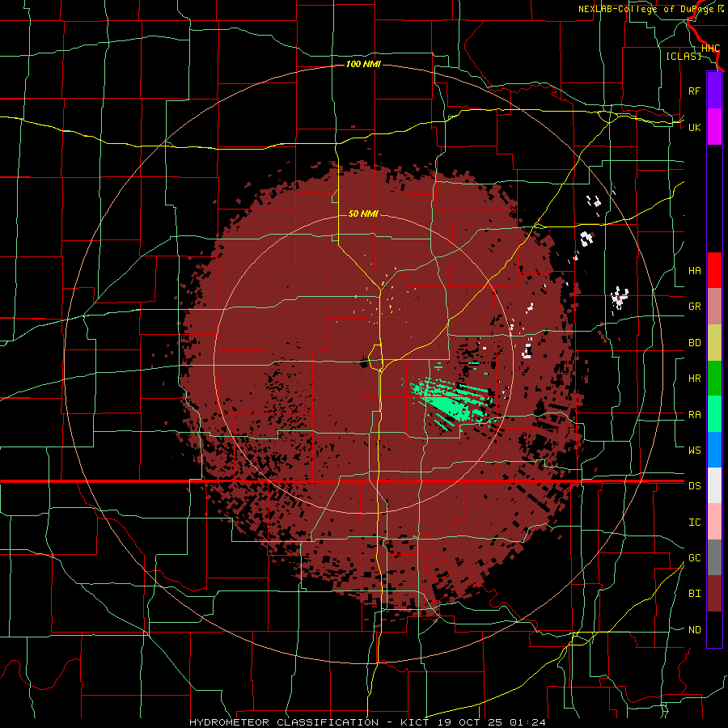Click the HR dark green legend swatch
The height and width of the screenshot is (728, 728).
pyautogui.click(x=714, y=379)
